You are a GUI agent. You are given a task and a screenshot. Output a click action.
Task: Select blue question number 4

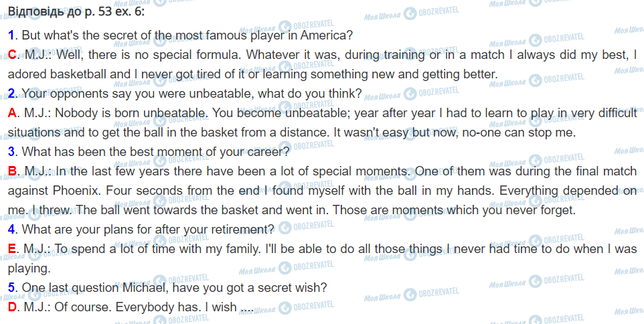[12, 230]
